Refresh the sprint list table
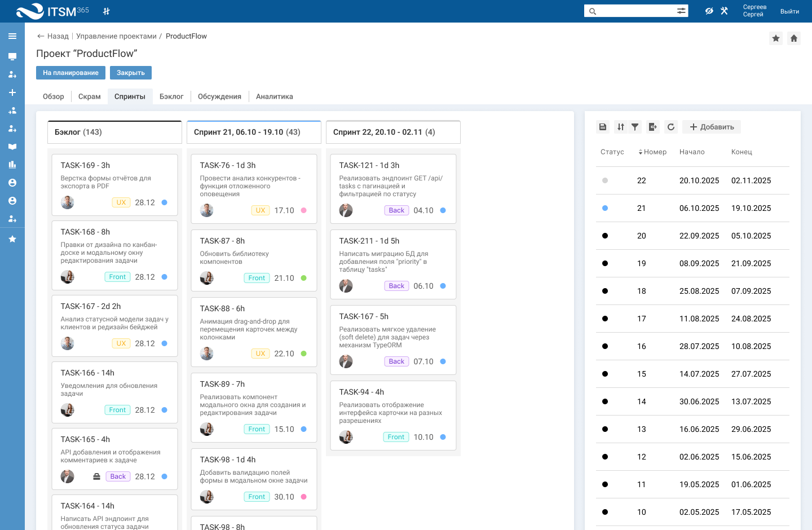 [x=670, y=127]
